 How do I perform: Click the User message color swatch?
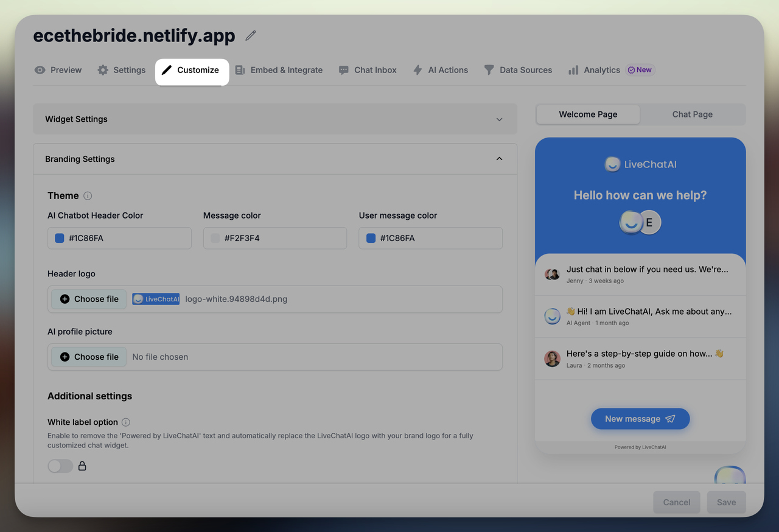pos(371,238)
